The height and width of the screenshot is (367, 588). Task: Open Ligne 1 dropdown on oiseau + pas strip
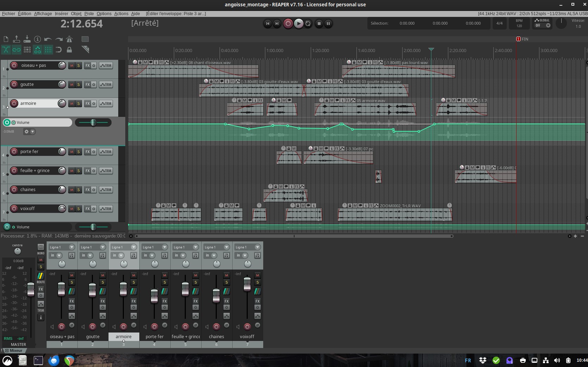[72, 247]
